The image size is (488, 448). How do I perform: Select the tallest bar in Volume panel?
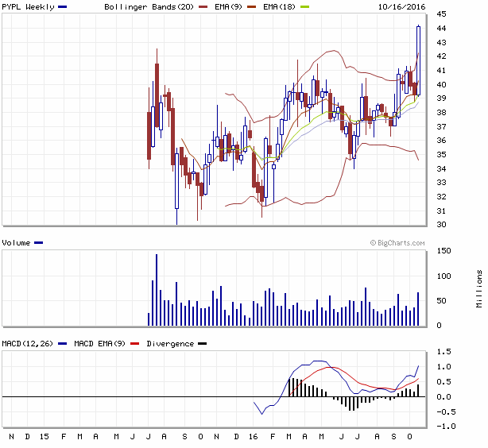[157, 290]
